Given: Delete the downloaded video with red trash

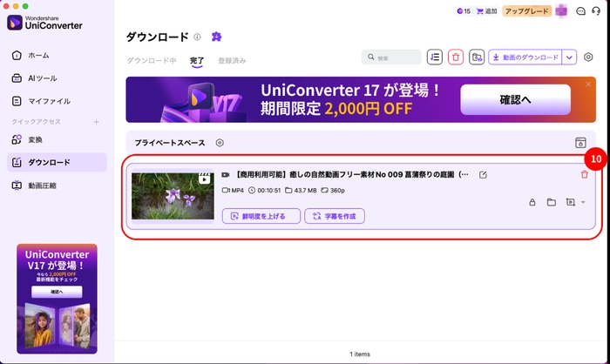Looking at the screenshot, I should click(x=585, y=175).
